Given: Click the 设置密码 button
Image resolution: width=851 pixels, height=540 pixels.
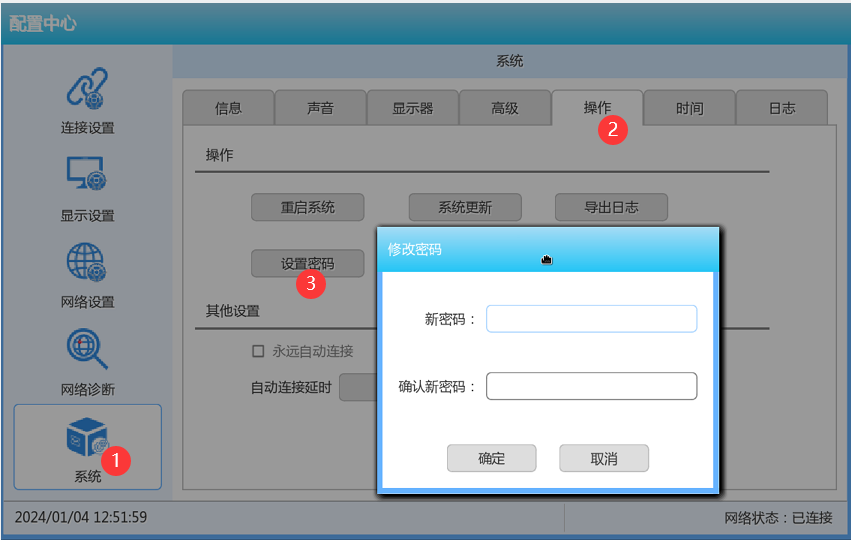Looking at the screenshot, I should pyautogui.click(x=308, y=264).
